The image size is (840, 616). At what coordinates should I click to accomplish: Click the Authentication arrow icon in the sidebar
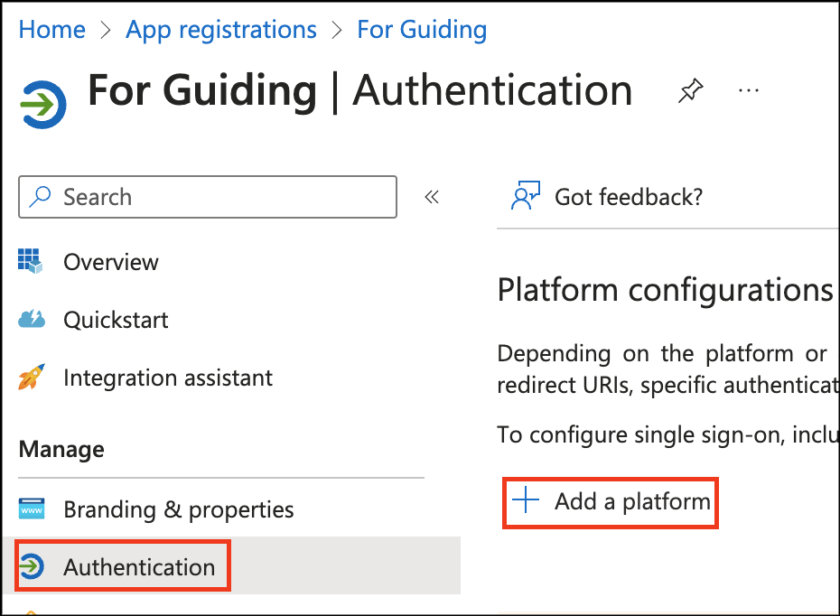pos(31,567)
